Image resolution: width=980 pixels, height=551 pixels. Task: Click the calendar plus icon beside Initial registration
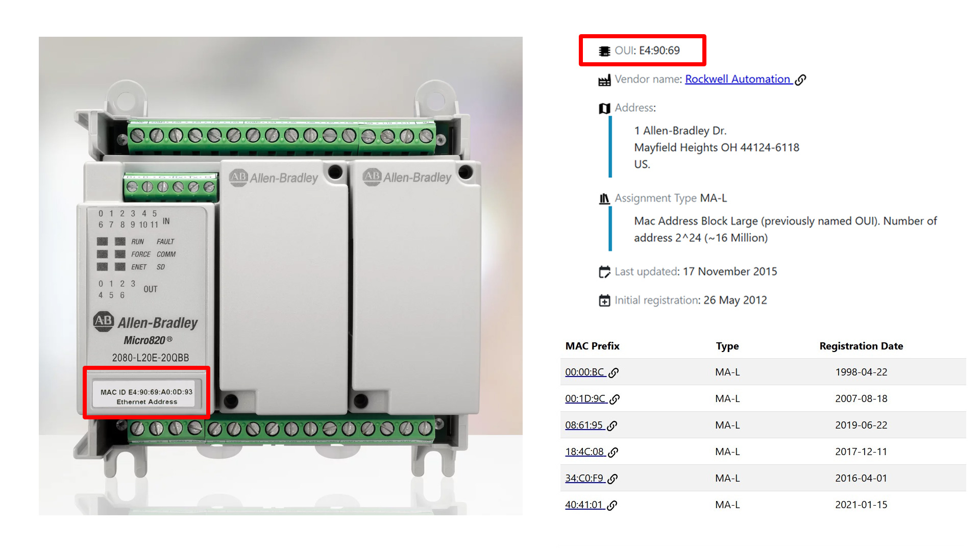(x=604, y=300)
